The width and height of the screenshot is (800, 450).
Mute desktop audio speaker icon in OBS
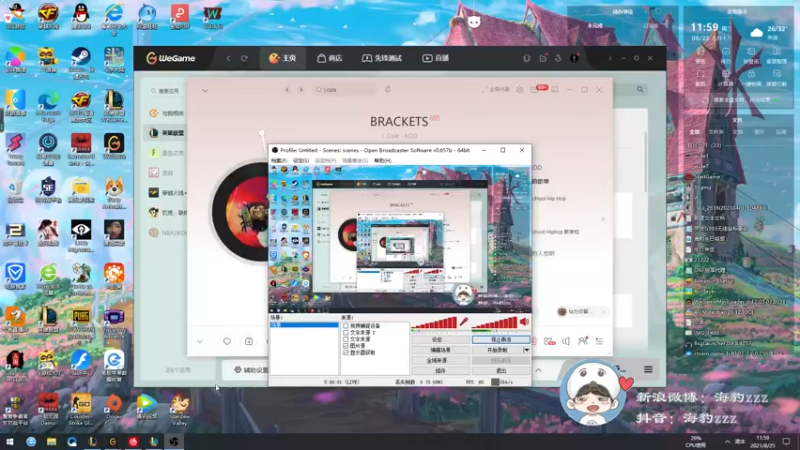click(524, 321)
